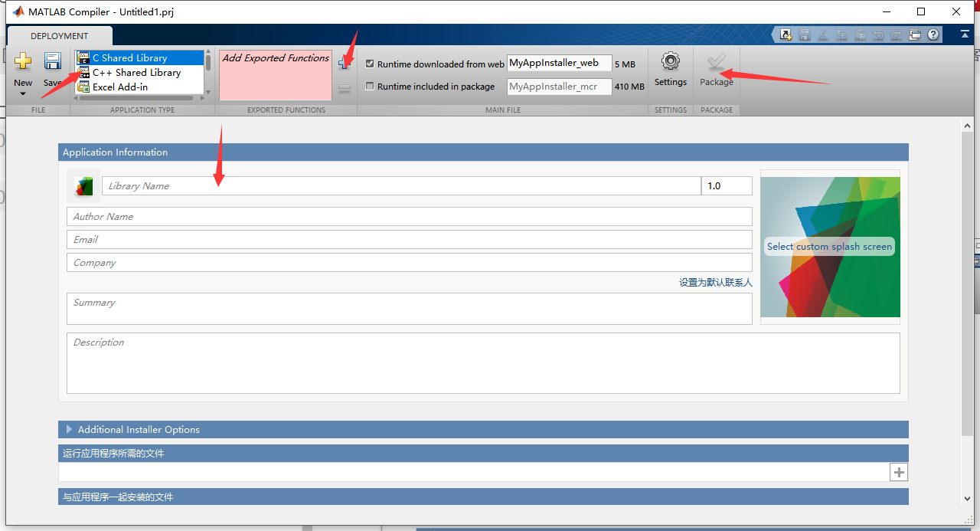980x531 pixels.
Task: Click the Email field
Action: [410, 239]
